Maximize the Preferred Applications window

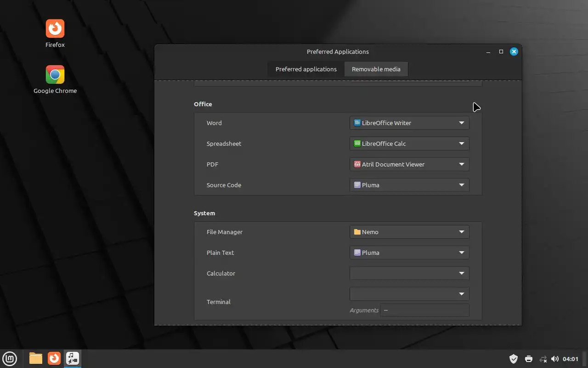point(501,52)
